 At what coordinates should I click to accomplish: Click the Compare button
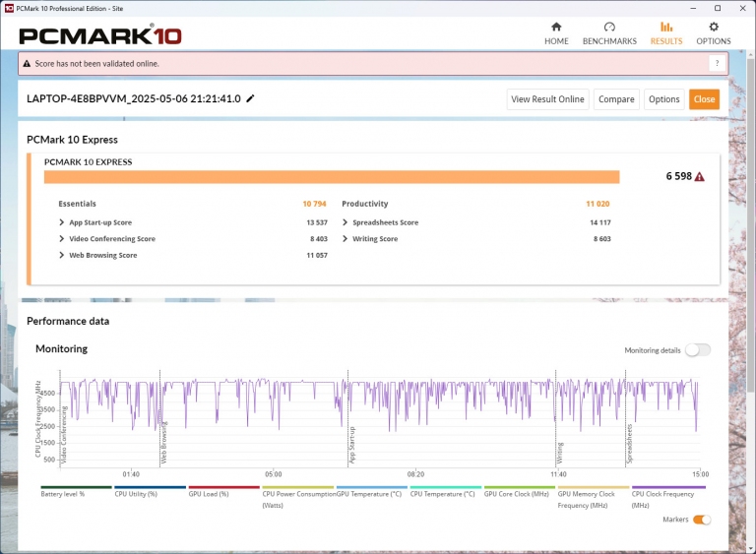click(616, 99)
